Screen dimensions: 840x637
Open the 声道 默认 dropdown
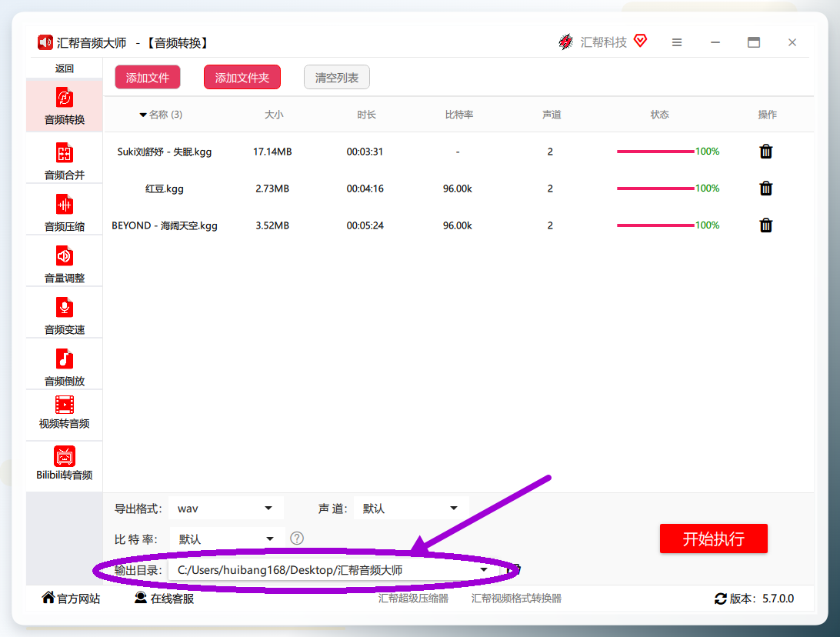(411, 509)
